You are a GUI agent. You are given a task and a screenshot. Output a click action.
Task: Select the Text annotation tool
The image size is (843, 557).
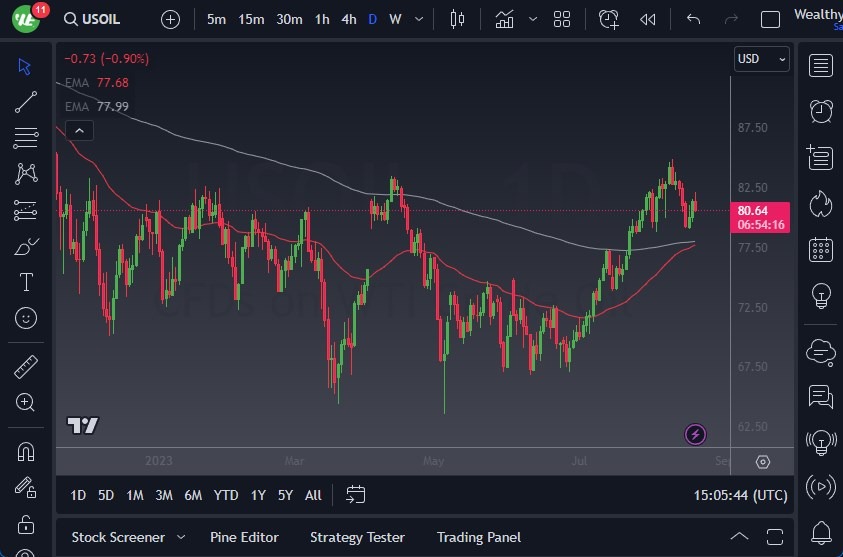[x=26, y=282]
